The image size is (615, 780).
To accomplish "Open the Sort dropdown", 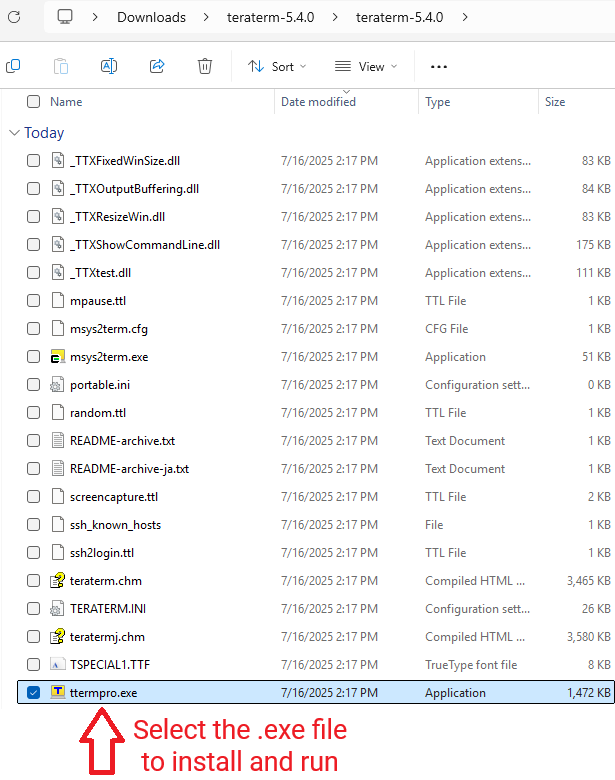I will click(277, 67).
